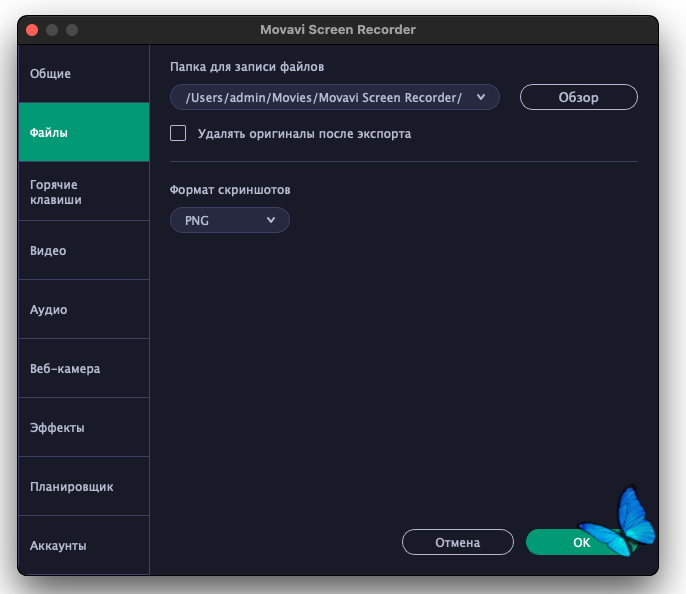686x594 pixels.
Task: Open the Общие settings tab
Action: pyautogui.click(x=84, y=73)
